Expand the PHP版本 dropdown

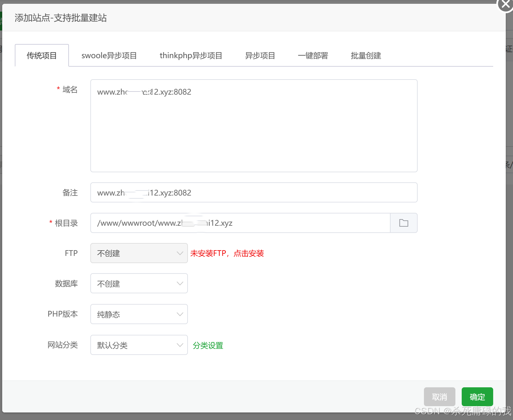point(139,314)
